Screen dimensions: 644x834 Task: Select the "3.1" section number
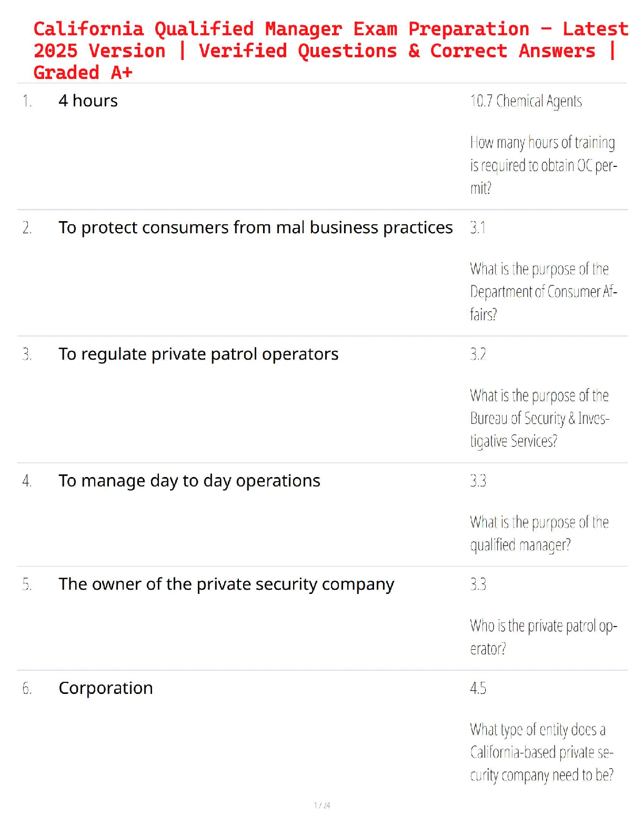coord(478,227)
